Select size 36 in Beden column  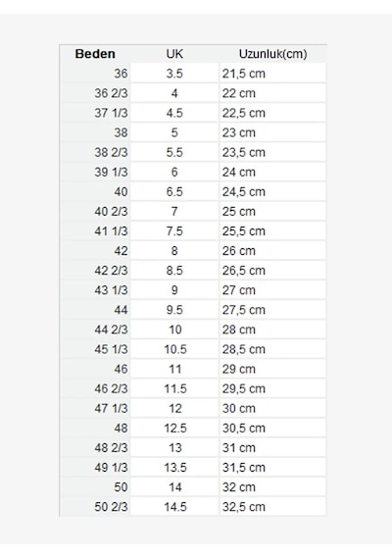click(121, 74)
